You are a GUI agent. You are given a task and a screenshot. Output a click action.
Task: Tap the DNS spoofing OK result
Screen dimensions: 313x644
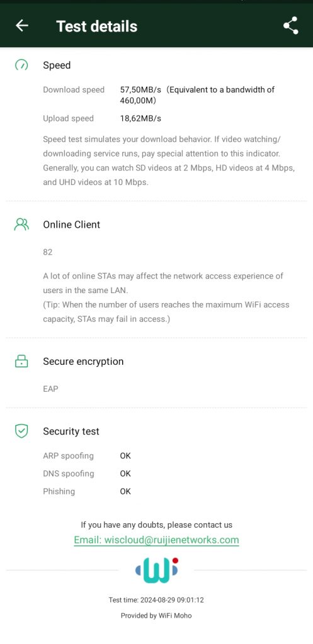(125, 474)
